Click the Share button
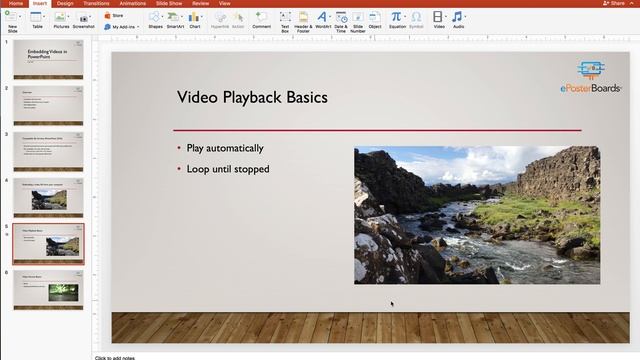Image resolution: width=640 pixels, height=360 pixels. coord(614,3)
